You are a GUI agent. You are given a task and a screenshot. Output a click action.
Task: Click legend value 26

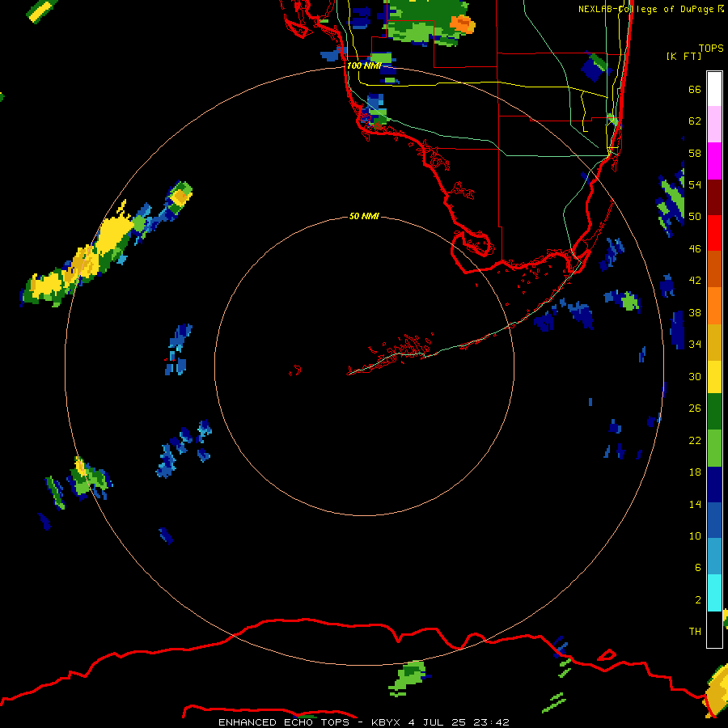click(695, 408)
